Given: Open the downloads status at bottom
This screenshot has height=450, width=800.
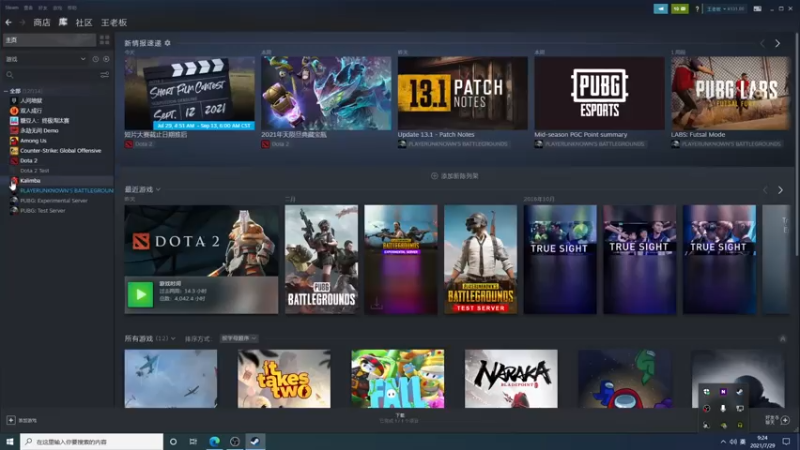Looking at the screenshot, I should (x=400, y=418).
